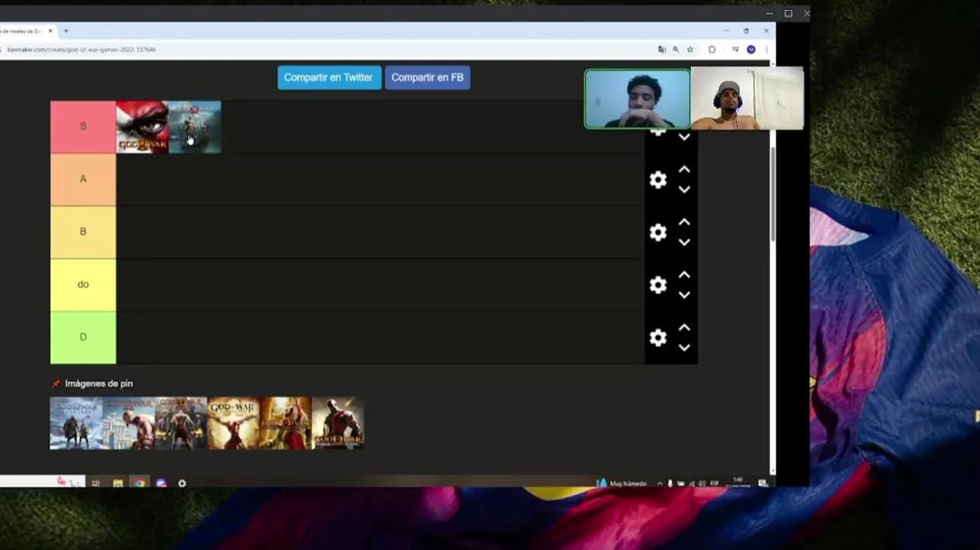The height and width of the screenshot is (550, 980).
Task: Open the browser extensions puzzle icon
Action: (x=711, y=50)
